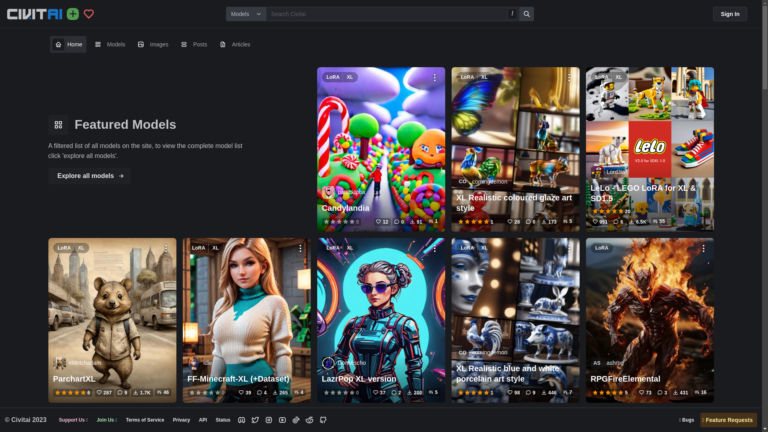Open the Feature Requests button
Viewport: 768px width, 432px height.
pyautogui.click(x=728, y=420)
